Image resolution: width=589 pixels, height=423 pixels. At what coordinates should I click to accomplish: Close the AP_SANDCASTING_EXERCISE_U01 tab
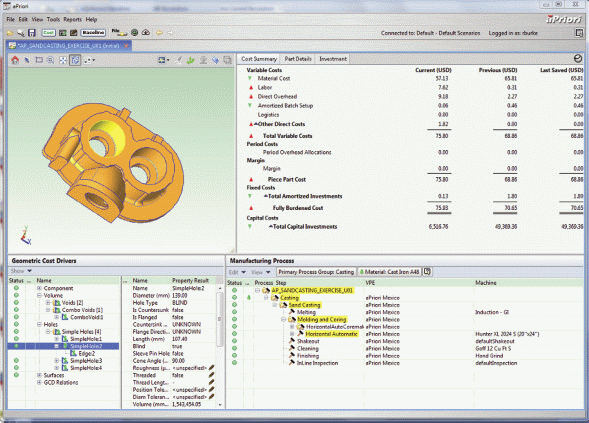[x=127, y=45]
